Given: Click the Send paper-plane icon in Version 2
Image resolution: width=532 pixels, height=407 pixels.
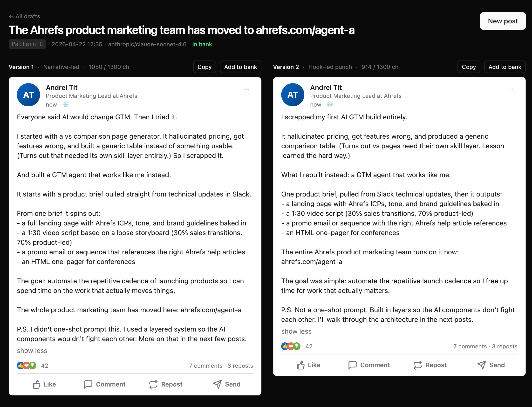Looking at the screenshot, I should 481,365.
